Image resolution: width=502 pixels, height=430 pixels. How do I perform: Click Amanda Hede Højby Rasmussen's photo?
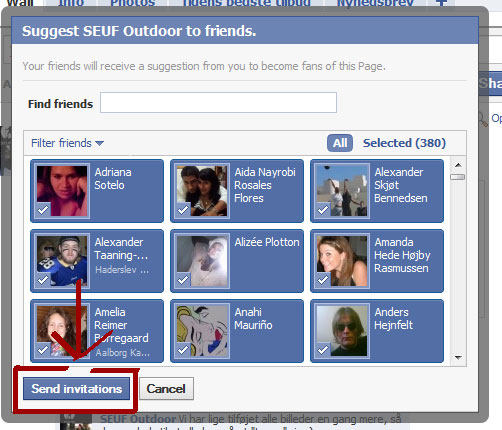pyautogui.click(x=342, y=261)
